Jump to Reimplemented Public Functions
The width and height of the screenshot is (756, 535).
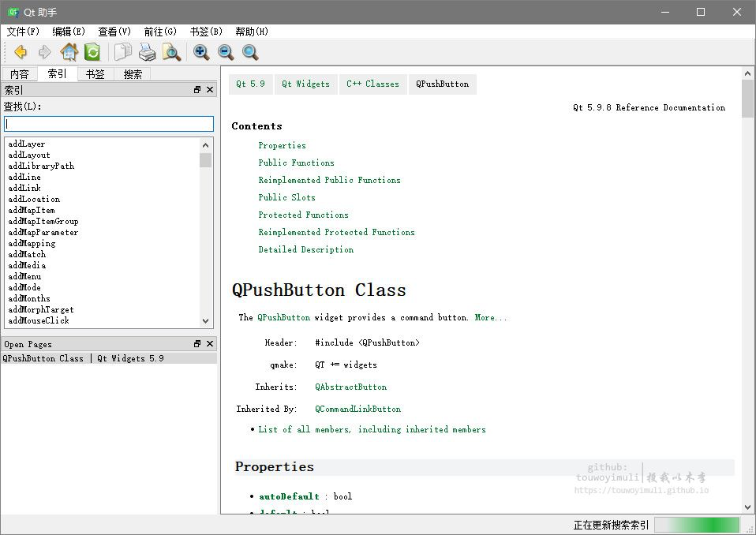point(329,180)
